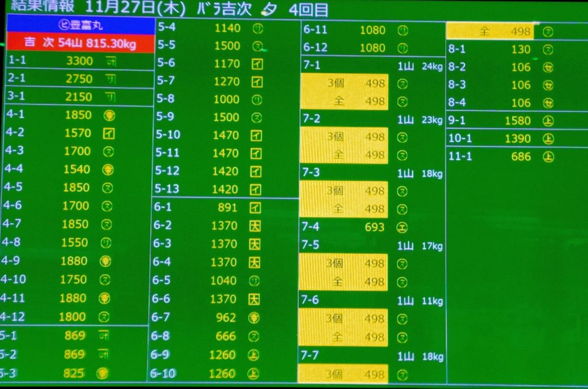The height and width of the screenshot is (389, 588).
Task: Select the blue 豊富丸 vessel header
Action: click(80, 25)
